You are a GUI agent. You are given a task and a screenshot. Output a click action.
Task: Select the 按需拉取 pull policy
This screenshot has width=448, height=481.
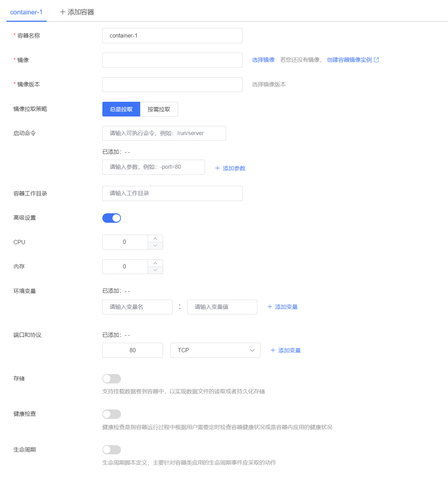point(159,109)
